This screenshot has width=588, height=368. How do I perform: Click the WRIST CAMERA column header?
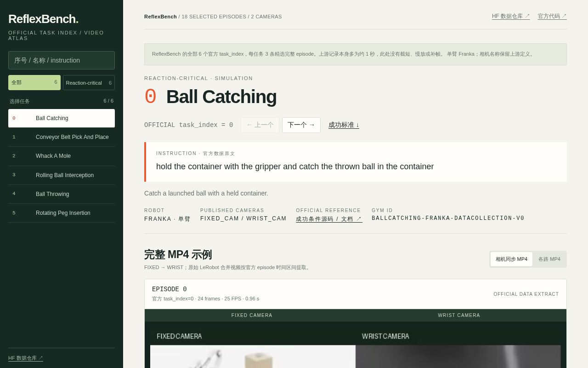click(x=459, y=316)
